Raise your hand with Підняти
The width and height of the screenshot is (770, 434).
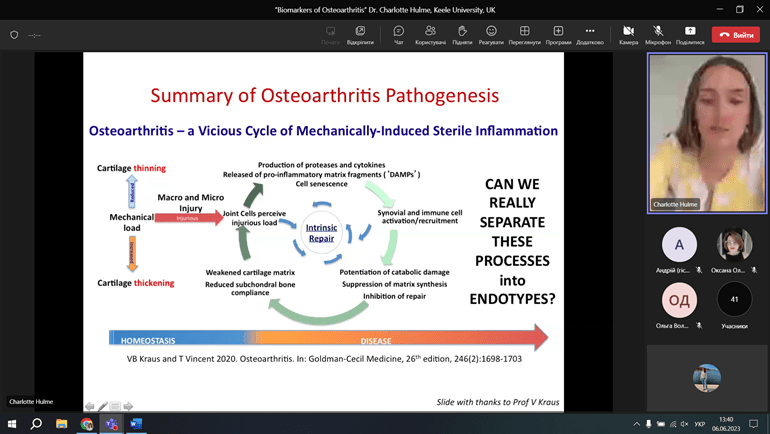461,35
